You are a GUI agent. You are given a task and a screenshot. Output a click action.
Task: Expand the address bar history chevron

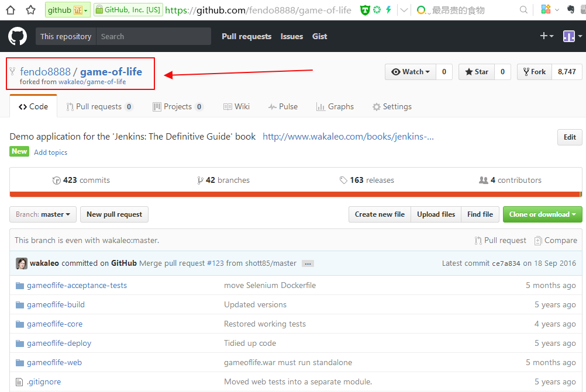click(404, 10)
